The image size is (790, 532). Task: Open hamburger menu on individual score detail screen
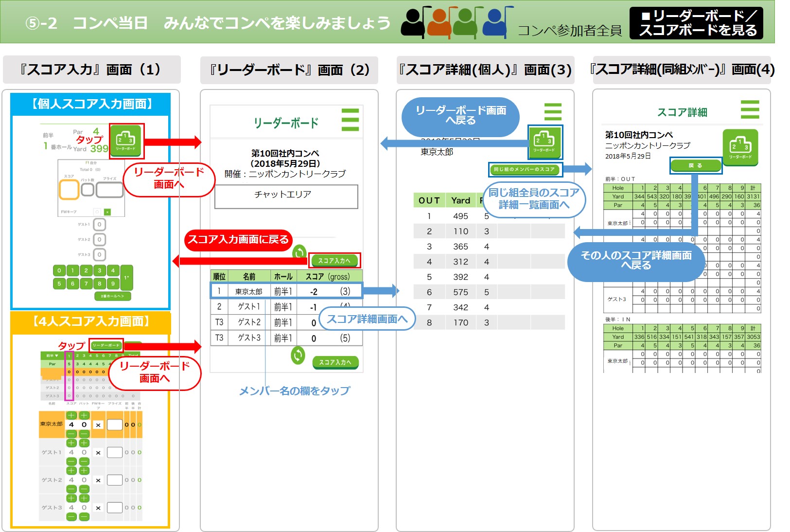click(553, 111)
